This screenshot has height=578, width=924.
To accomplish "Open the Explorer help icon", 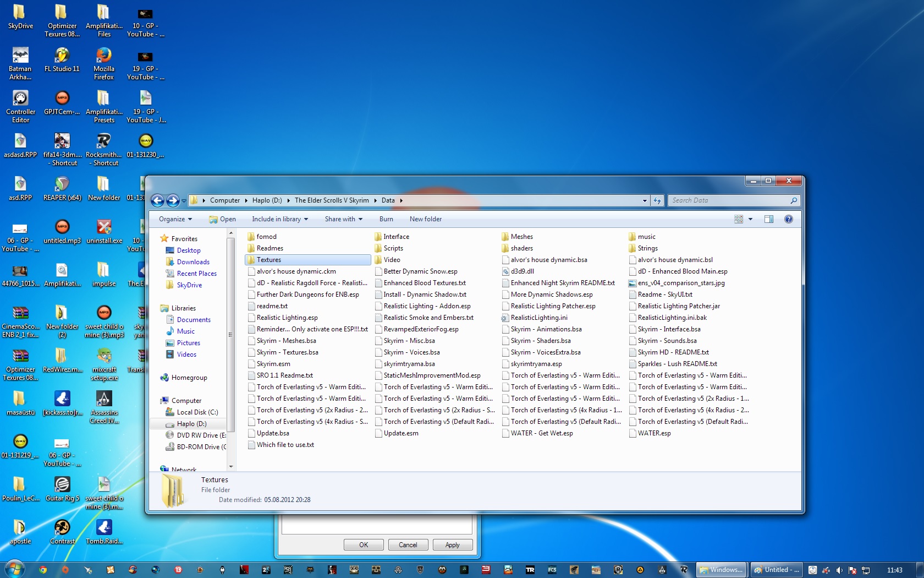I will 788,219.
